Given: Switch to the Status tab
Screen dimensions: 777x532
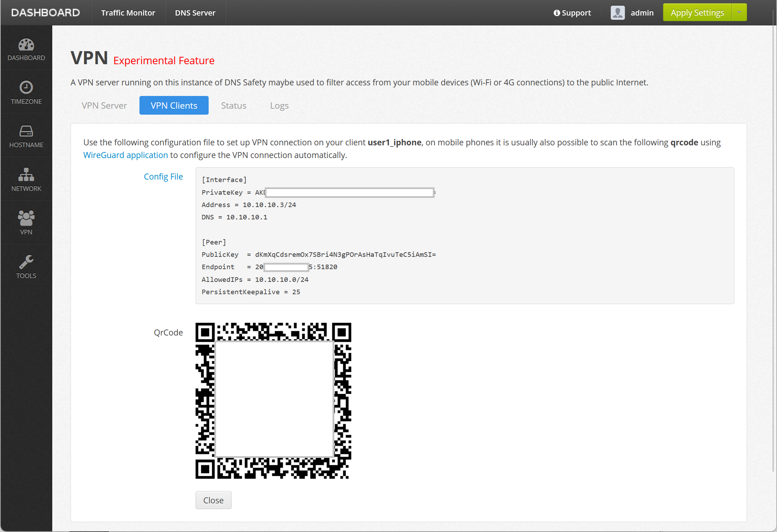Looking at the screenshot, I should pos(234,105).
